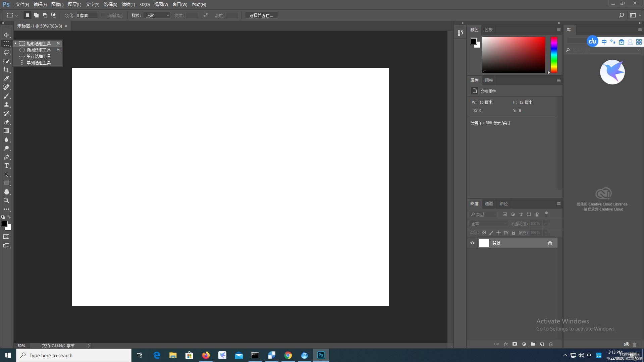Open the Color panel options menu

558,30
